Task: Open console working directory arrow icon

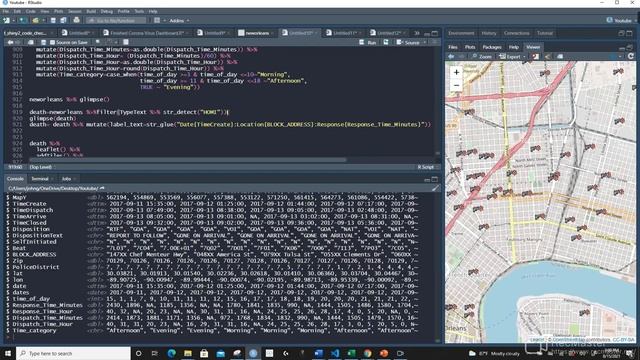Action: pos(102,188)
